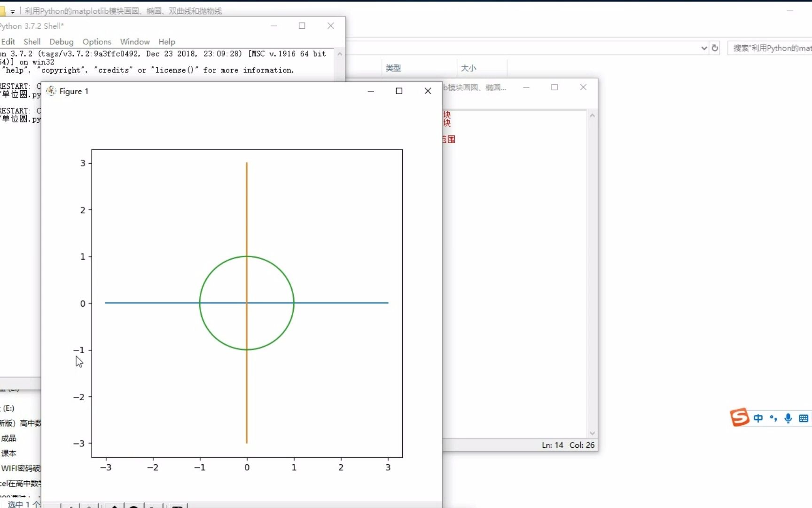Click the Sogou input method logo
The width and height of the screenshot is (812, 508).
740,417
